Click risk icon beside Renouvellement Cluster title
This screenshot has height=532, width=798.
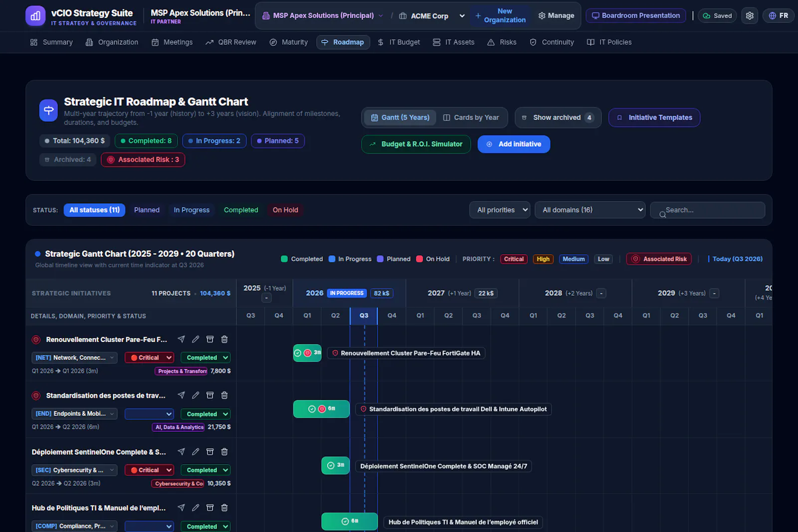(36, 340)
